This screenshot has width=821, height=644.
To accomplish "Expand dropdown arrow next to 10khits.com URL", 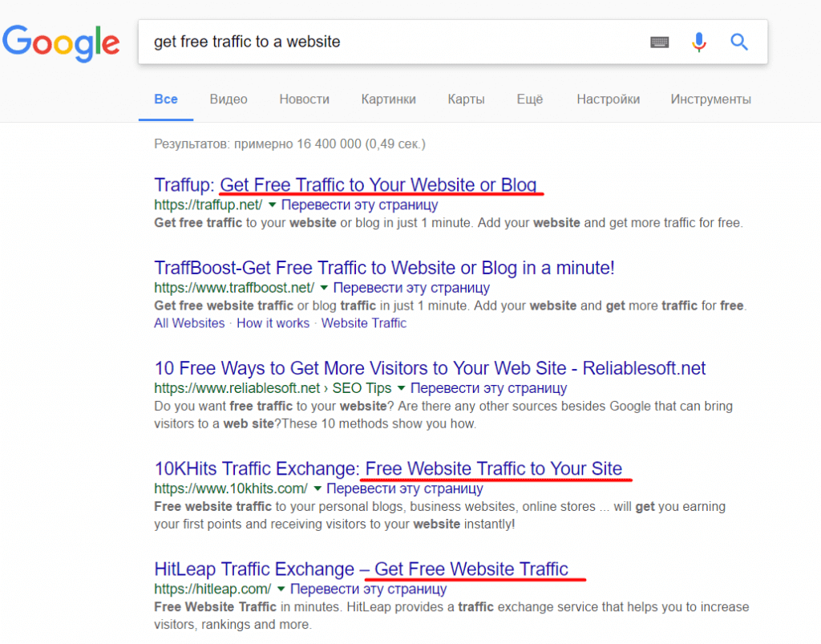I will (x=317, y=488).
